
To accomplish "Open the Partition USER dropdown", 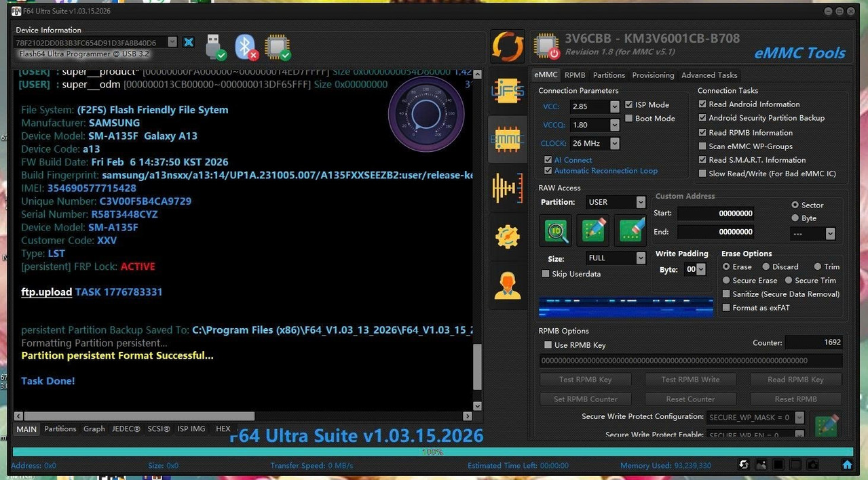I will pyautogui.click(x=641, y=202).
